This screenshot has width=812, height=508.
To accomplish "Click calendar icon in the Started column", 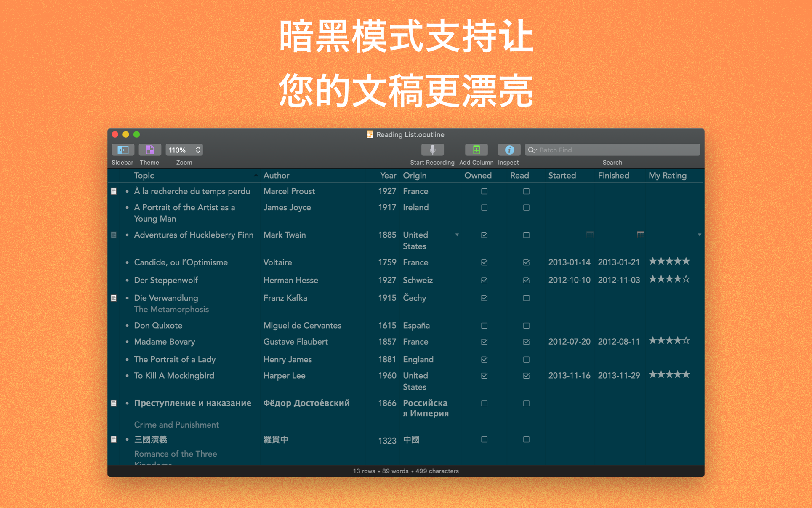I will 590,235.
